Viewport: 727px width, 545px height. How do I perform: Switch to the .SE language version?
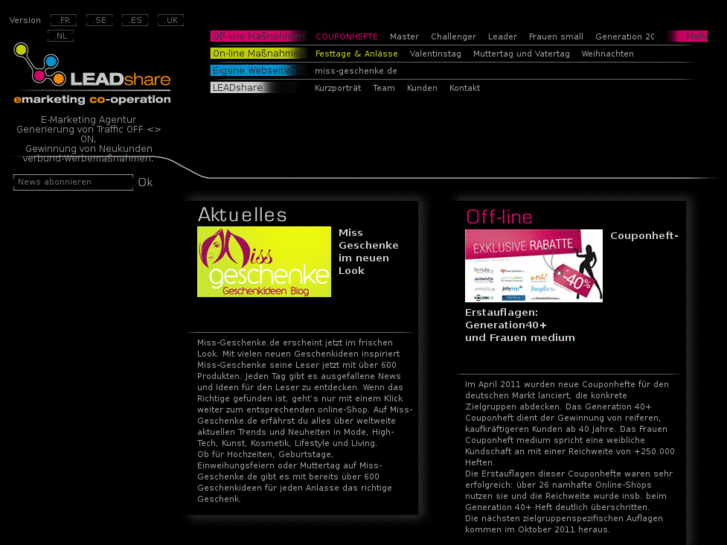(x=99, y=20)
